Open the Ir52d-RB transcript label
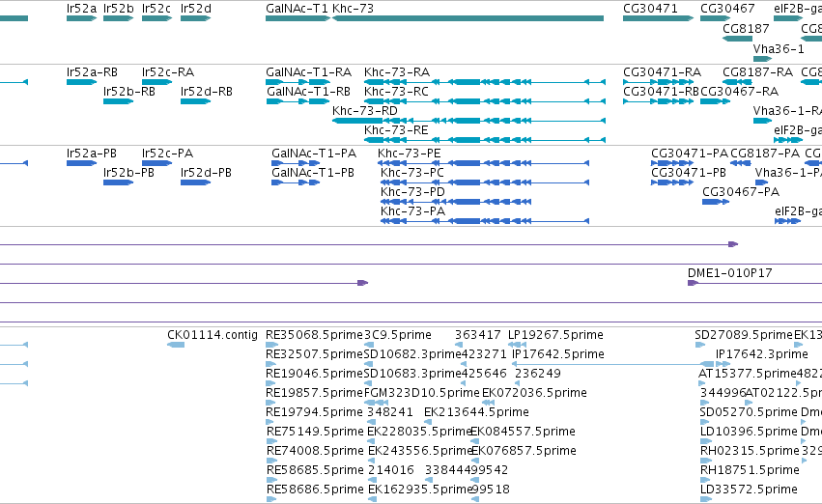 pyautogui.click(x=207, y=91)
